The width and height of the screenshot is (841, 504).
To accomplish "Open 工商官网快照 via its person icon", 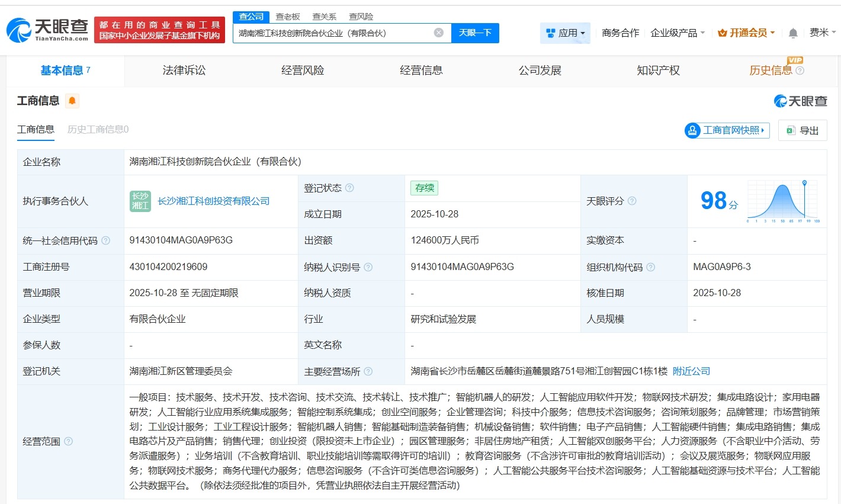I will (x=692, y=130).
